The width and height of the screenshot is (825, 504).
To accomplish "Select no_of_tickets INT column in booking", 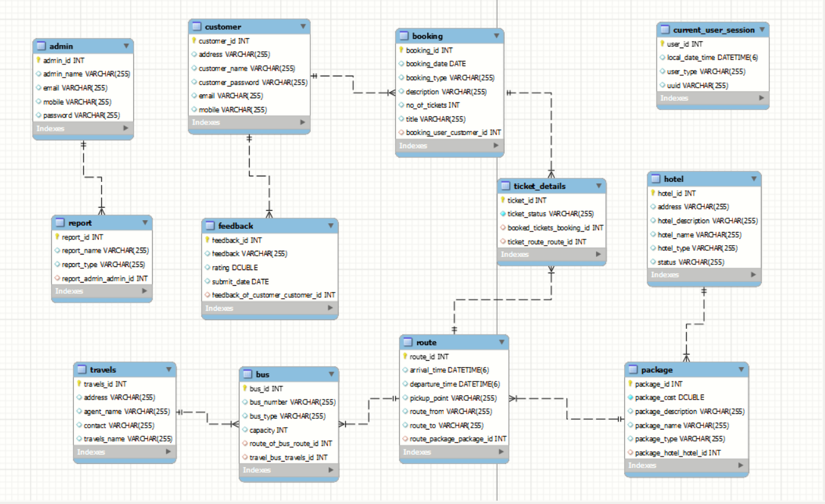I will [450, 105].
